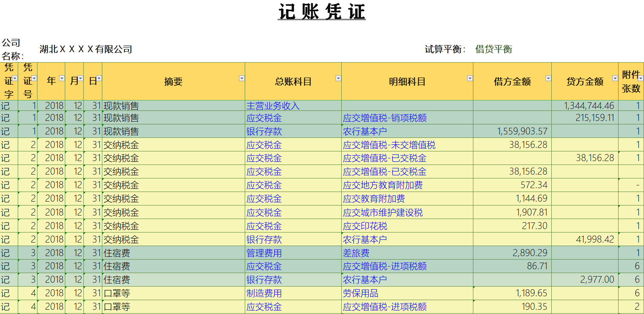Select 口罩等 summary in the 1,189.65 row
Image resolution: width=644 pixels, height=314 pixels.
click(x=117, y=293)
